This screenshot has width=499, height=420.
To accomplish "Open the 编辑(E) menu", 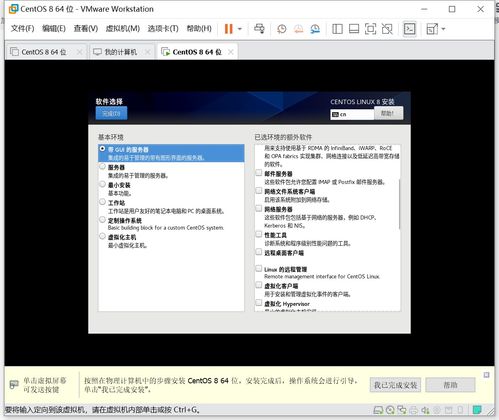I will [x=54, y=29].
